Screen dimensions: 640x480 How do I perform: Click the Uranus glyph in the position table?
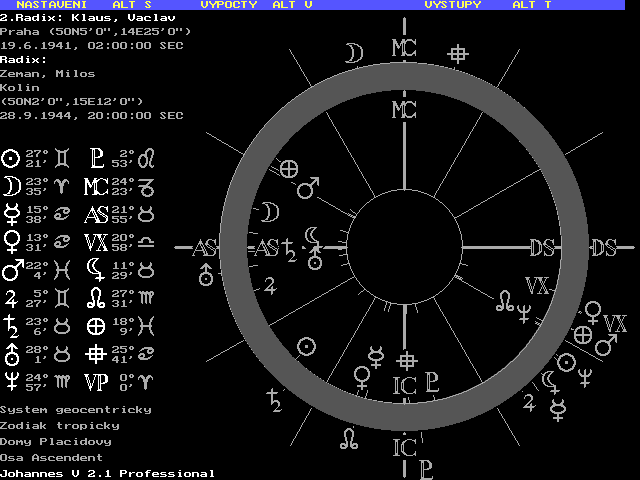point(11,354)
